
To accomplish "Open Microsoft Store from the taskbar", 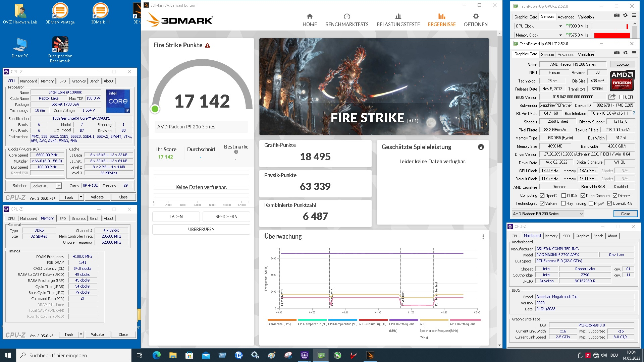I will [189, 355].
